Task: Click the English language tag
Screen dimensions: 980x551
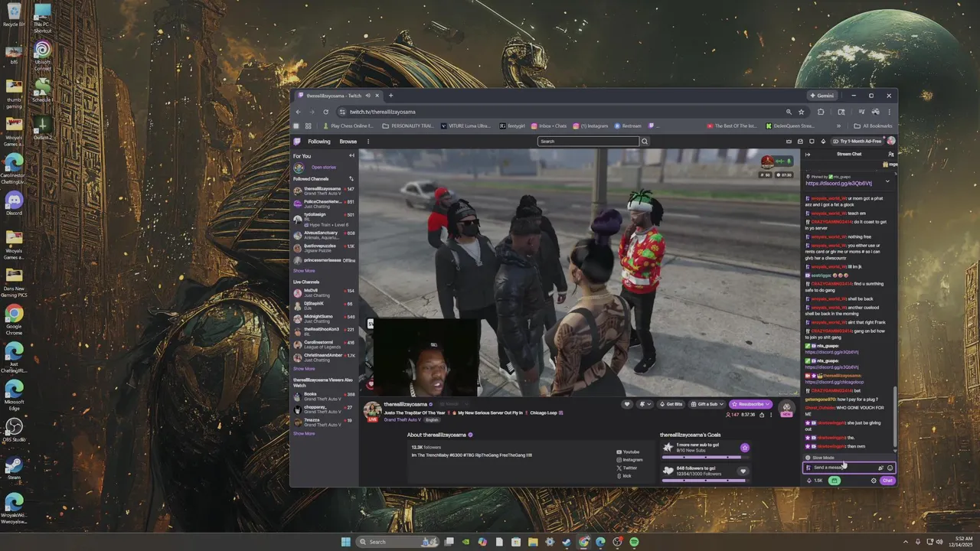Action: (x=432, y=420)
